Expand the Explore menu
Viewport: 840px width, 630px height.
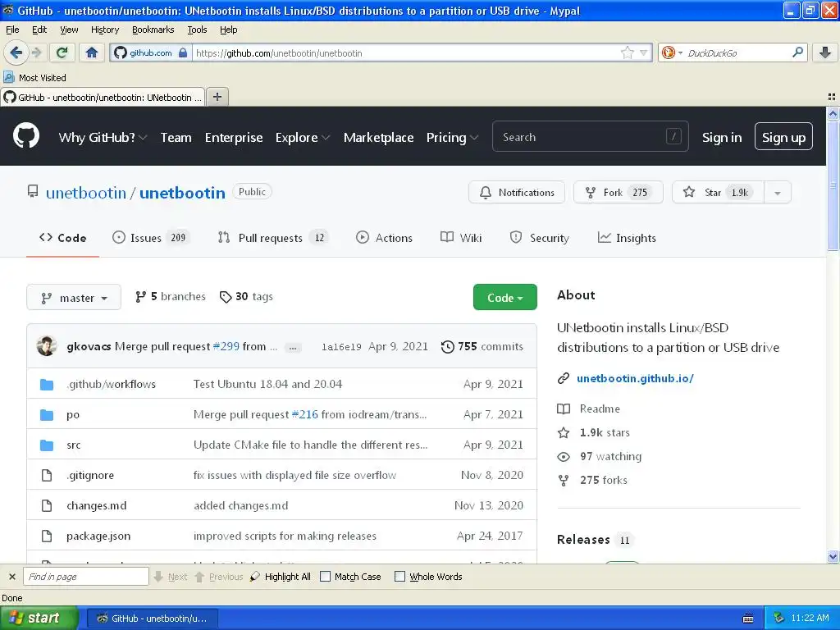tap(303, 137)
